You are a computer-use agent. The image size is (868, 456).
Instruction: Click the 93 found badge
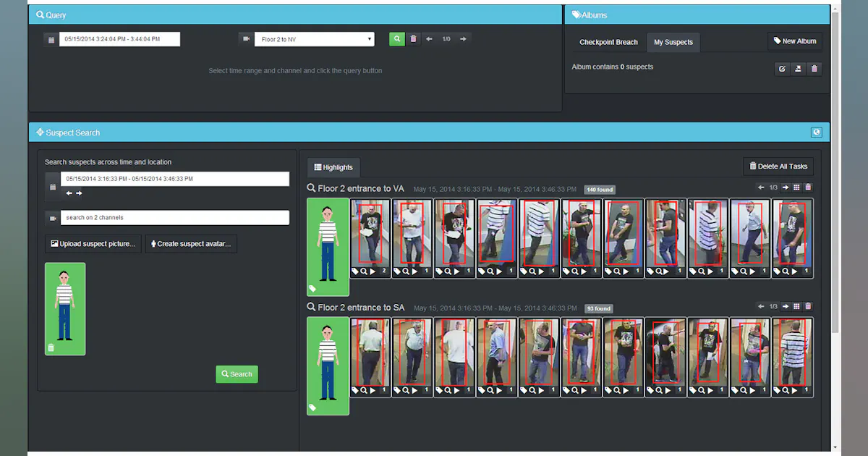pyautogui.click(x=599, y=308)
